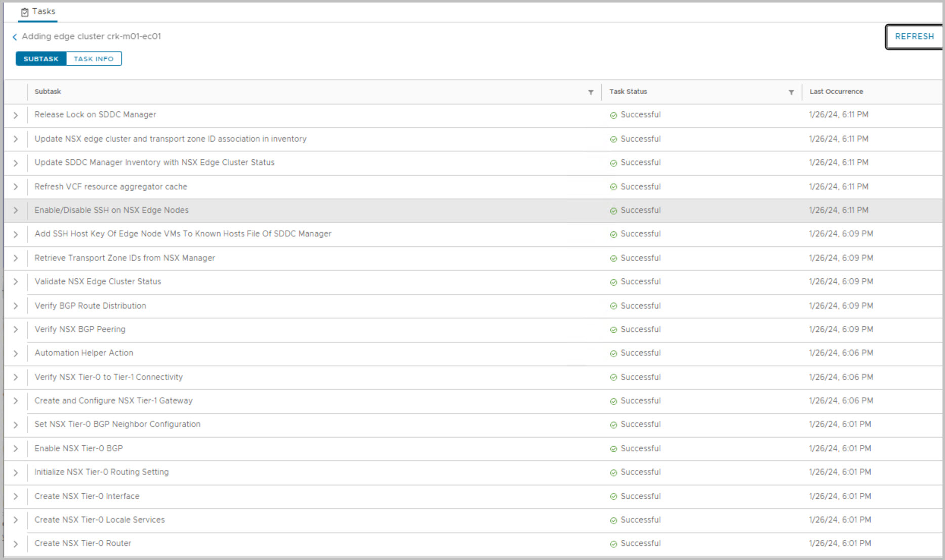Switch to the TASK INFO tab
This screenshot has height=560, width=945.
point(94,59)
